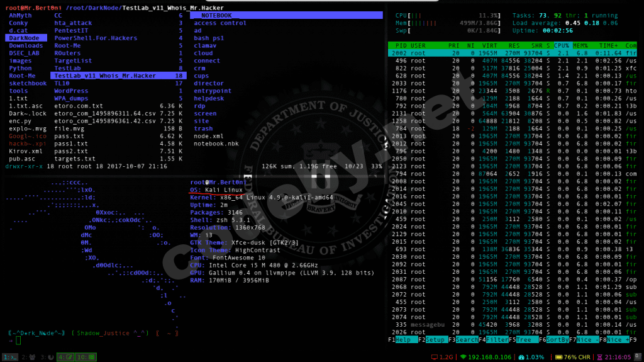This screenshot has height=362, width=644.
Task: Open the TestLab_v11_Whois_Mr.Hacker folder
Action: 118,76
